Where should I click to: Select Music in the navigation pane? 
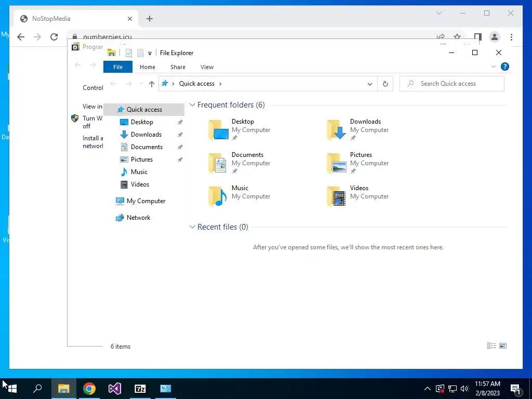coord(139,171)
